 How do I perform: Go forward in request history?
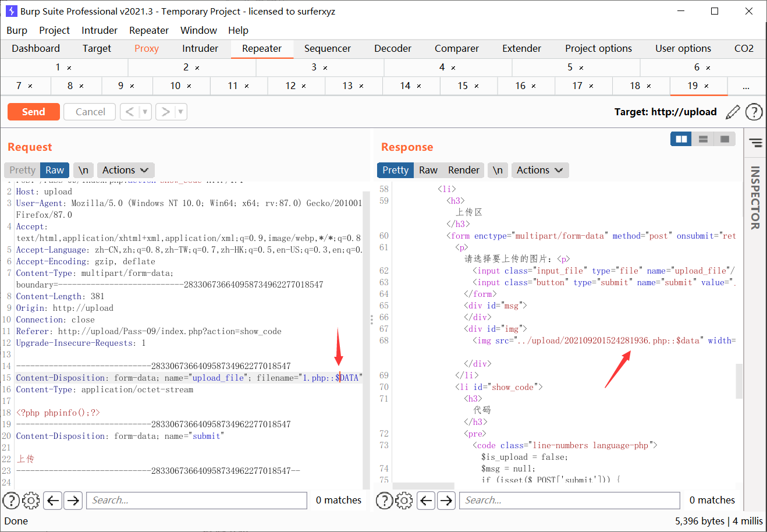point(166,112)
